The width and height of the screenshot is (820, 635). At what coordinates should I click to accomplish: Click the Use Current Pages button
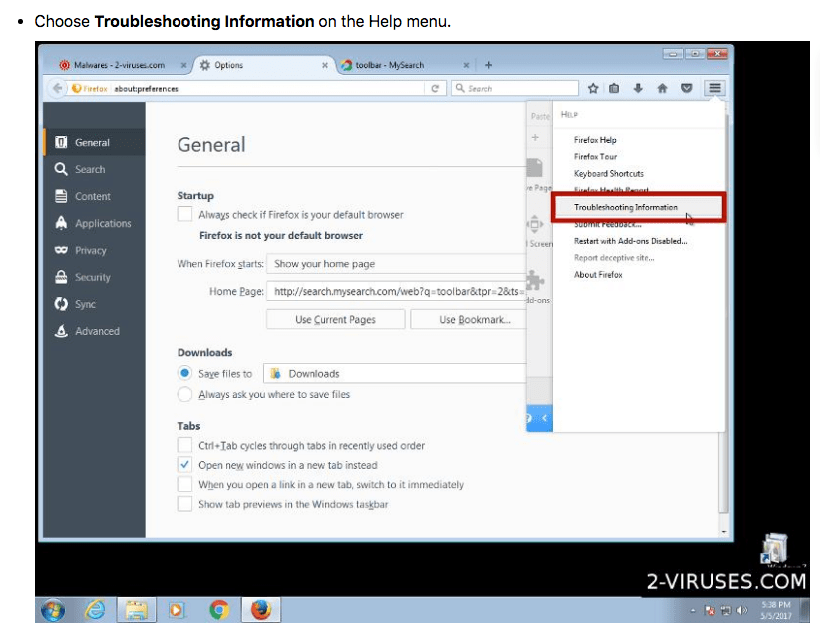pos(335,319)
